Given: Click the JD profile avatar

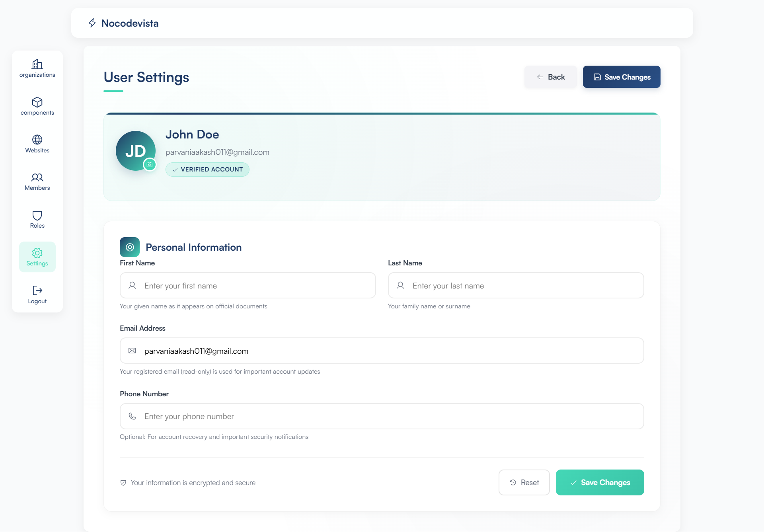Looking at the screenshot, I should (x=135, y=150).
